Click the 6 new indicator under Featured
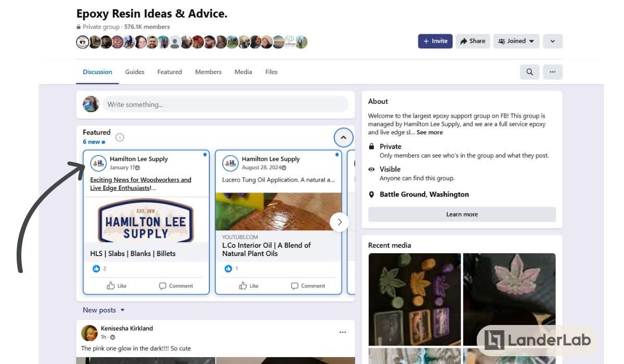Image resolution: width=624 pixels, height=364 pixels. pyautogui.click(x=94, y=142)
